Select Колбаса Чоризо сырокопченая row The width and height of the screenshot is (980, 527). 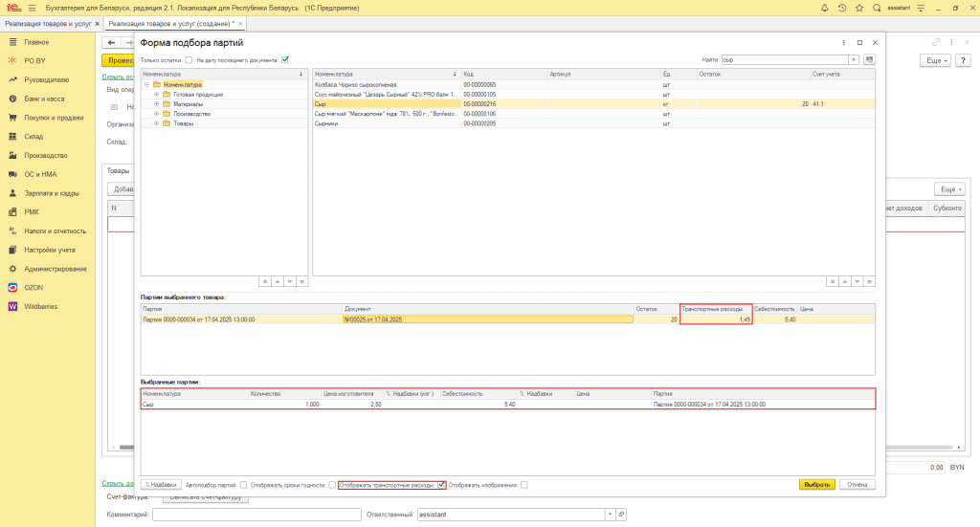pos(593,84)
